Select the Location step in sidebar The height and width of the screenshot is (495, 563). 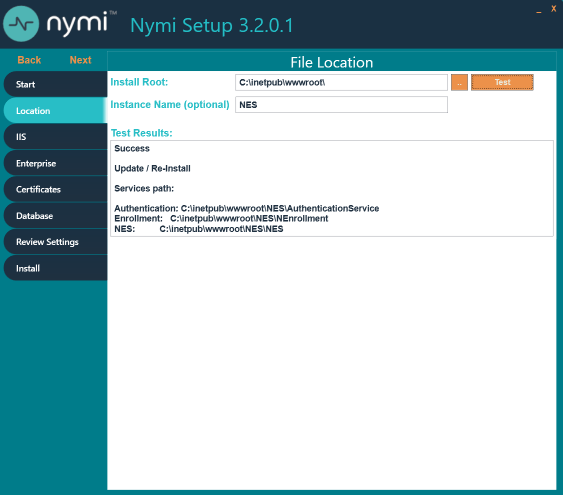[x=55, y=111]
